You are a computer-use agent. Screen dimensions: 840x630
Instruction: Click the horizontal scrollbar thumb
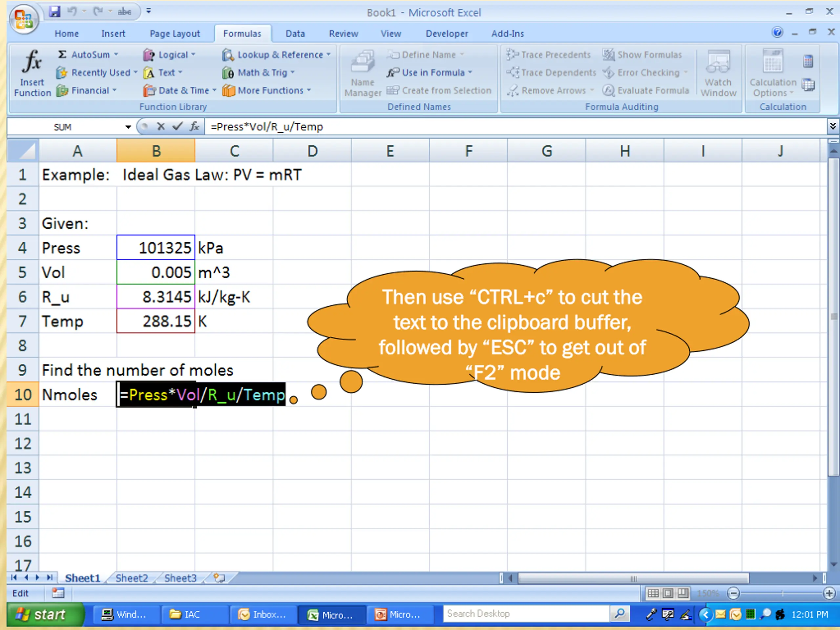point(633,578)
